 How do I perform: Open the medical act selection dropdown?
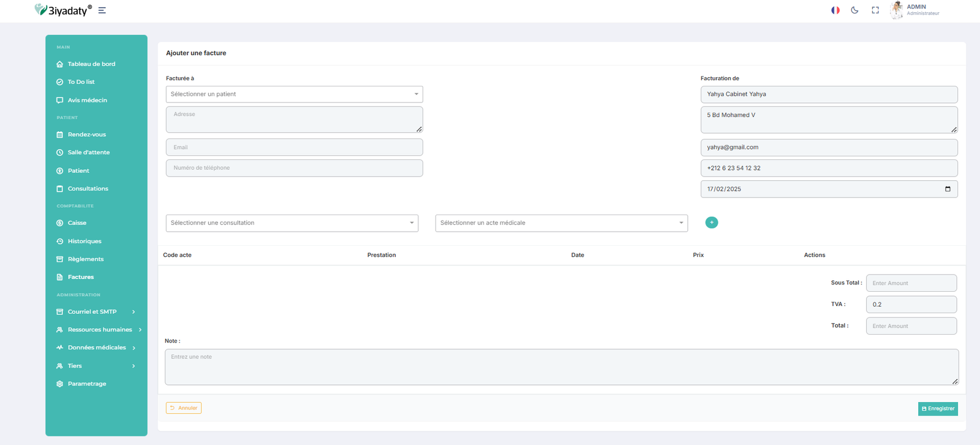561,223
